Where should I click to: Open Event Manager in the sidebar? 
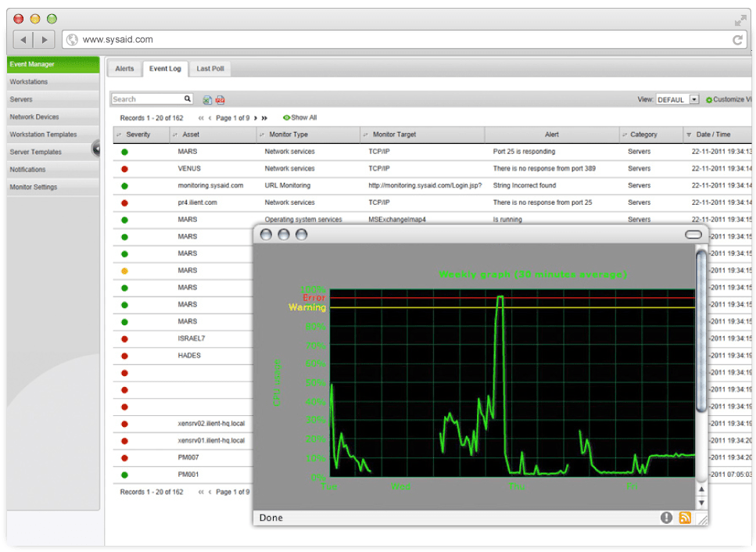pos(53,64)
